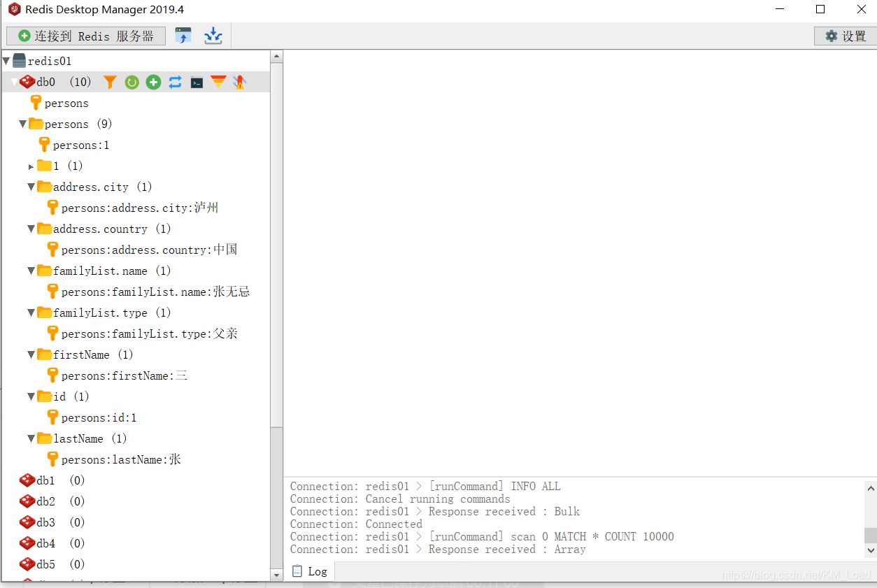Open key persons:familyList.name:张无忌
The width and height of the screenshot is (877, 588).
click(155, 292)
